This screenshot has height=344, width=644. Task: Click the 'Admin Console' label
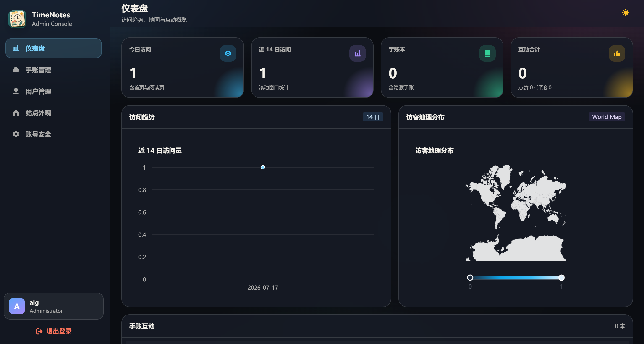[52, 24]
